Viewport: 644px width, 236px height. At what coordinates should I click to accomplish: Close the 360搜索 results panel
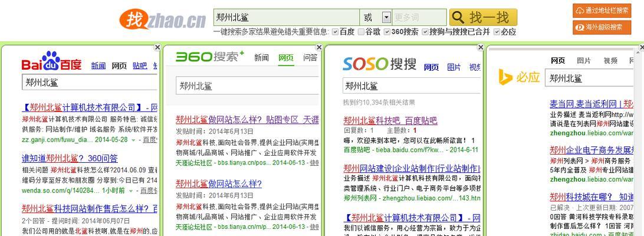pos(319,47)
